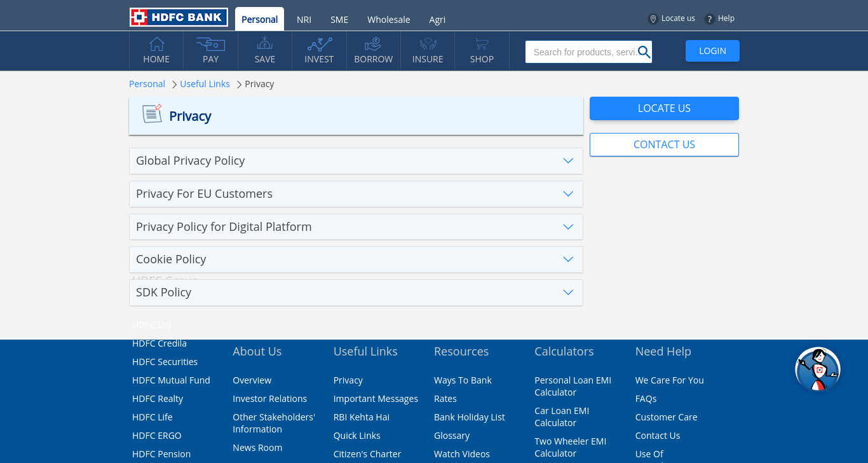868x463 pixels.
Task: Open the SHOP cart icon
Action: [x=482, y=44]
